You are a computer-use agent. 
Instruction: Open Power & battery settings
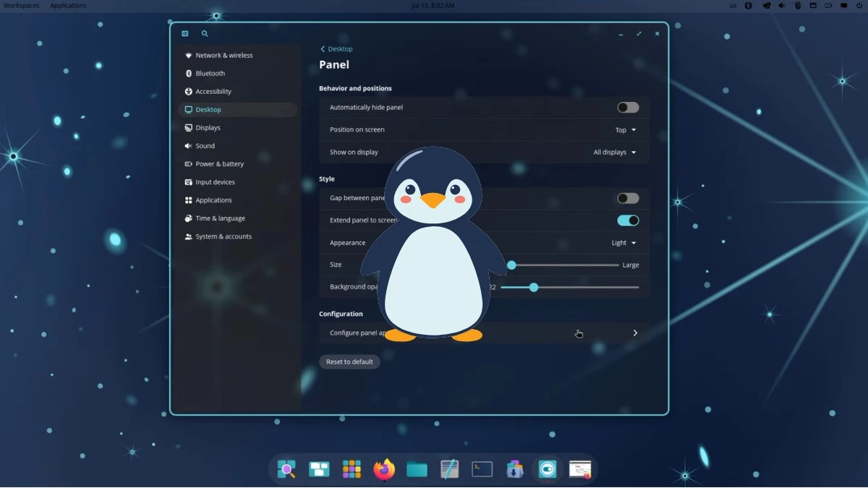[237, 164]
